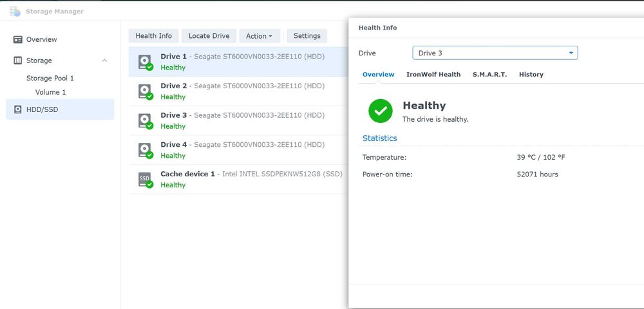Switch to the IronWolf Health tab

433,74
